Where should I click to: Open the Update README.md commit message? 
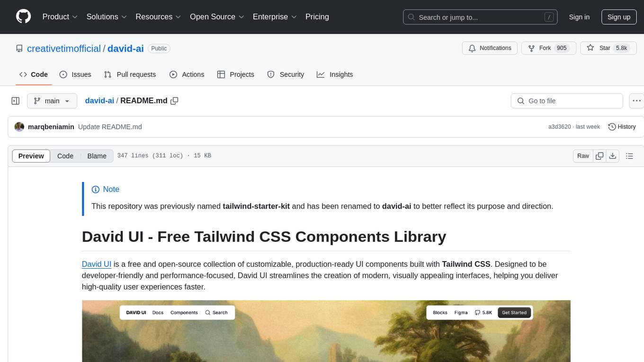[110, 127]
